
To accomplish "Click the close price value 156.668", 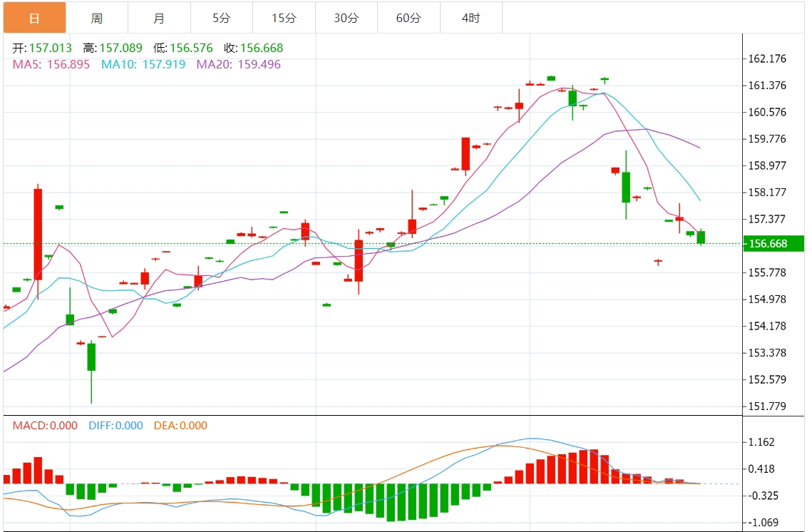I will (262, 48).
